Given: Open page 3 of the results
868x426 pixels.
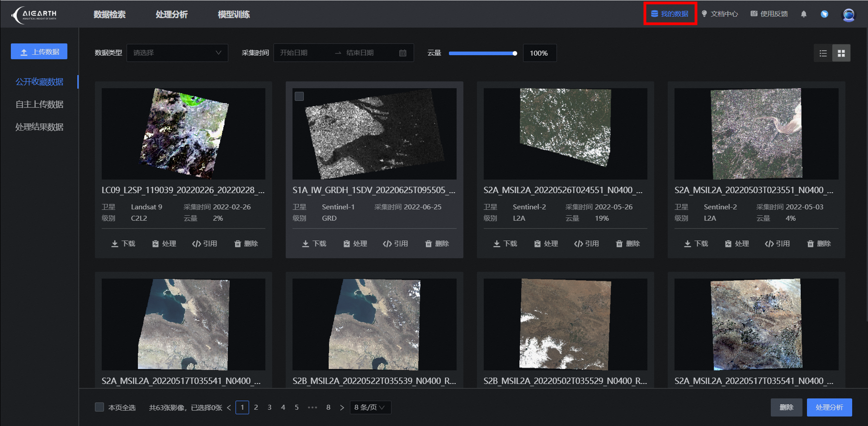Looking at the screenshot, I should pos(269,407).
